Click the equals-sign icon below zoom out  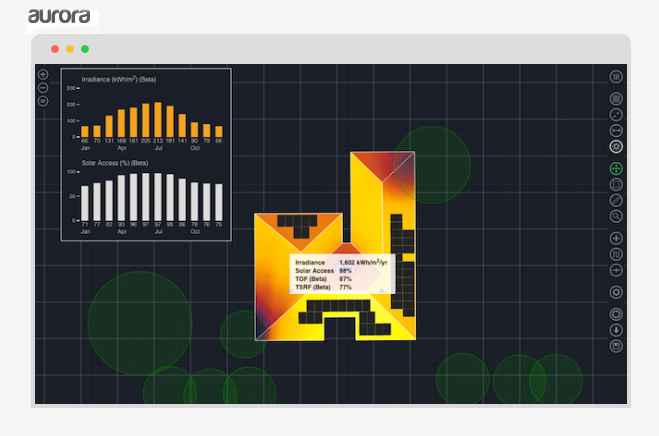point(43,101)
